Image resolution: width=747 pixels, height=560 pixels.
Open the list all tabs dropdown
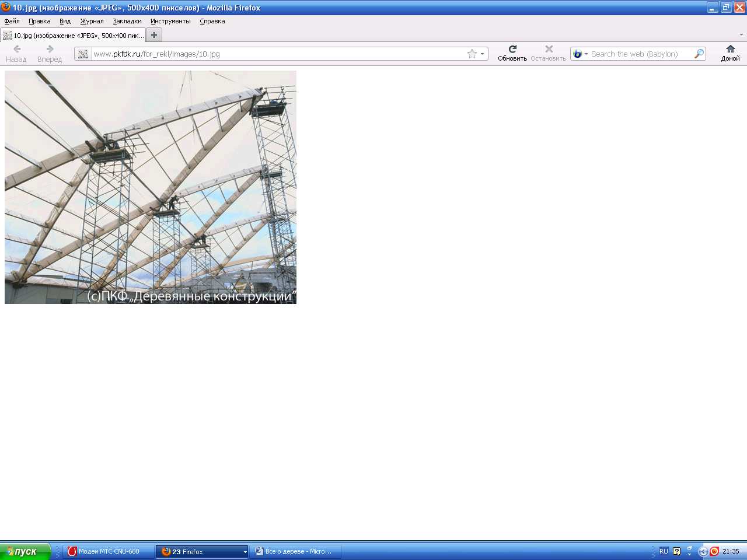point(741,35)
